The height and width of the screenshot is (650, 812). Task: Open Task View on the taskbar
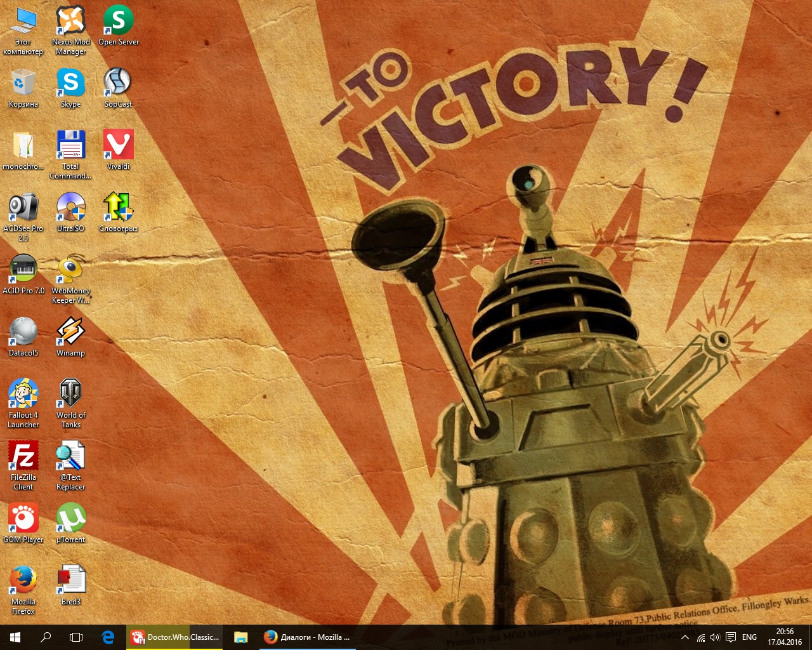(76, 637)
